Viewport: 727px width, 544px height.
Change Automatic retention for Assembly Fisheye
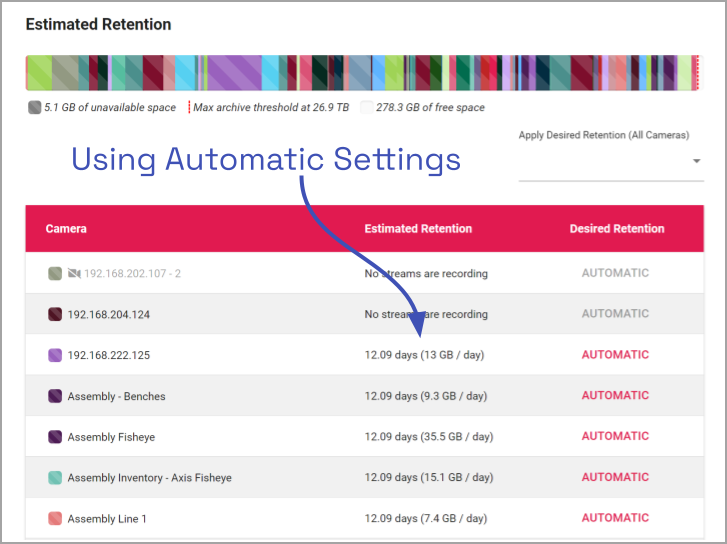click(615, 437)
